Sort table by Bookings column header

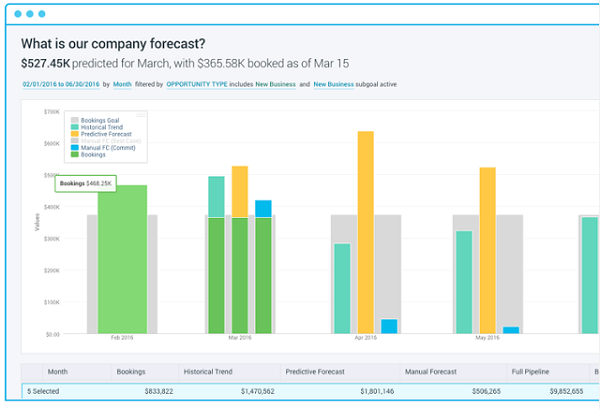click(131, 372)
